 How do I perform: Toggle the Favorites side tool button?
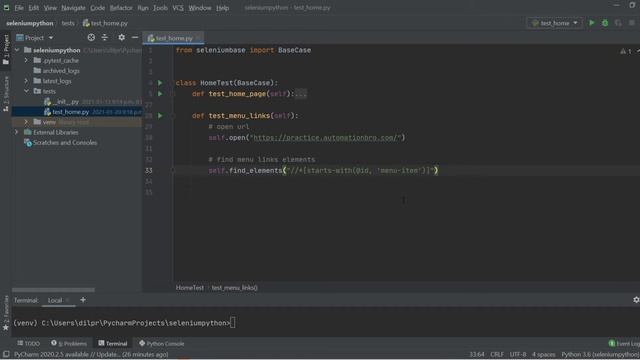tap(6, 312)
